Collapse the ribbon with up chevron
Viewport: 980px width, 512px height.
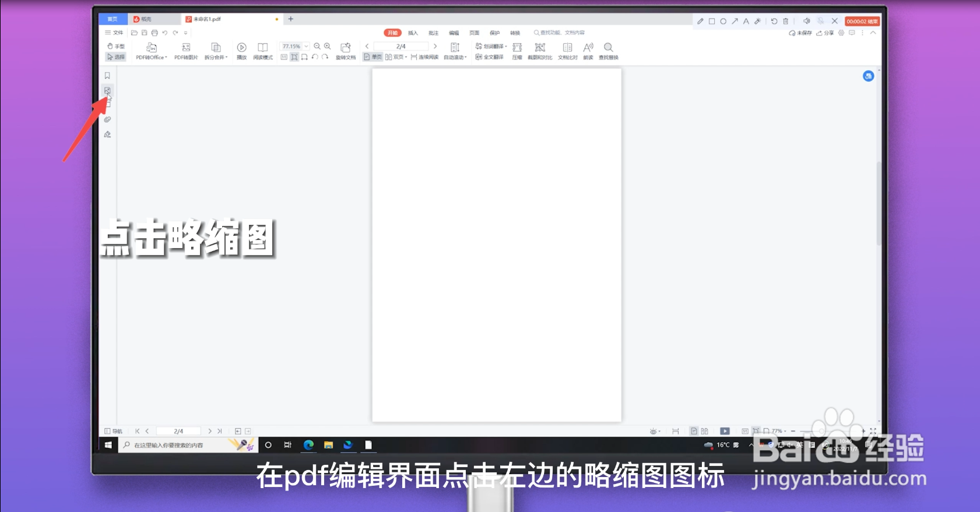873,33
